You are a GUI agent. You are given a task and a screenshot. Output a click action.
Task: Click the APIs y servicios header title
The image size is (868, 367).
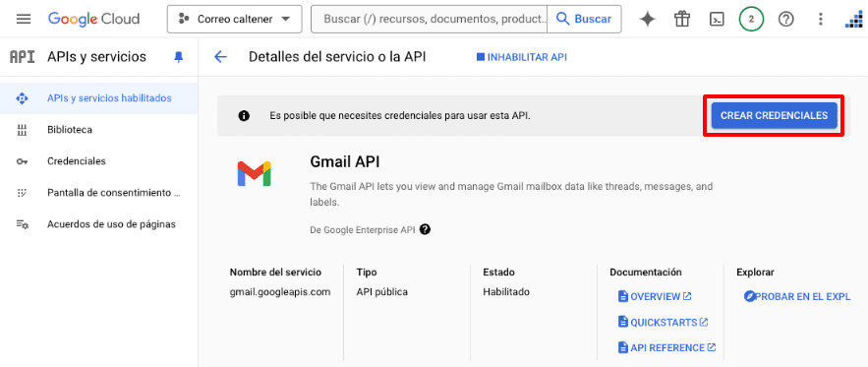click(97, 56)
